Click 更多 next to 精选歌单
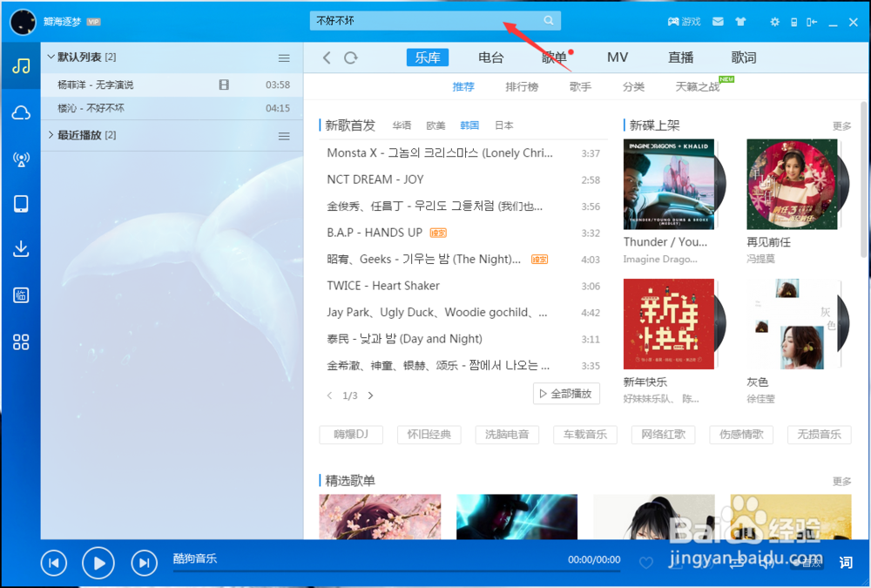Screen dimensions: 871x588 coord(841,482)
